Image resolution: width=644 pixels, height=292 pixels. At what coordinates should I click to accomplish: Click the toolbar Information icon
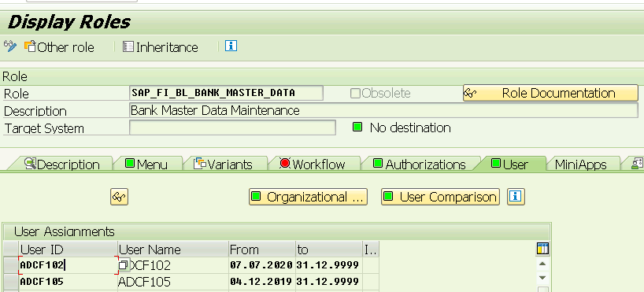[x=231, y=46]
